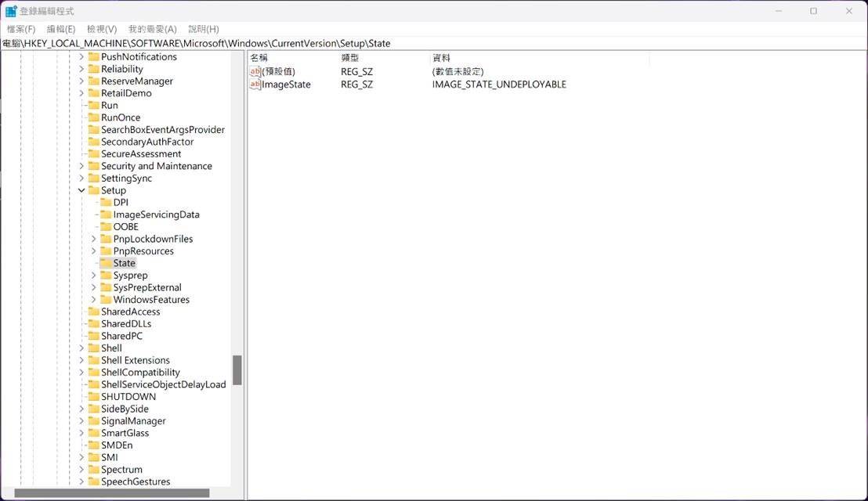Select the SharedPC folder icon
Image resolution: width=868 pixels, height=501 pixels.
coord(93,336)
